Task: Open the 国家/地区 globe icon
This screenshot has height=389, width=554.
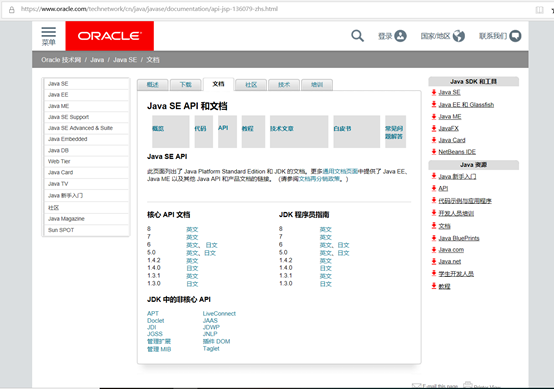Action: (x=459, y=36)
